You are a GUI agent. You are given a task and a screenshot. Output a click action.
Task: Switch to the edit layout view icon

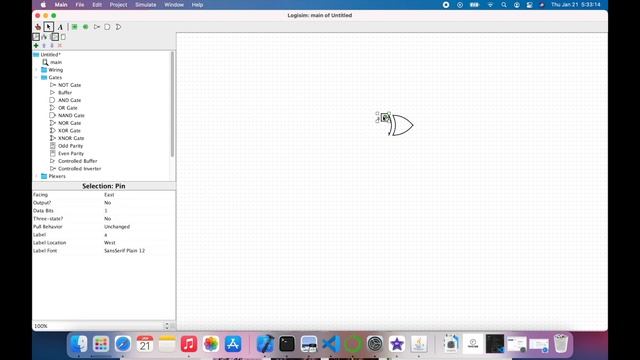[55, 37]
